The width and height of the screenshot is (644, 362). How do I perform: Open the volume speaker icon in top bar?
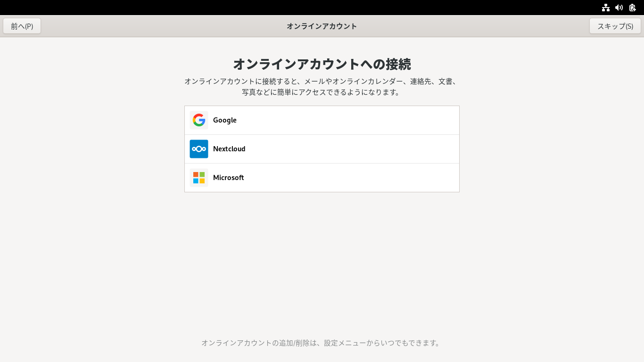[619, 8]
